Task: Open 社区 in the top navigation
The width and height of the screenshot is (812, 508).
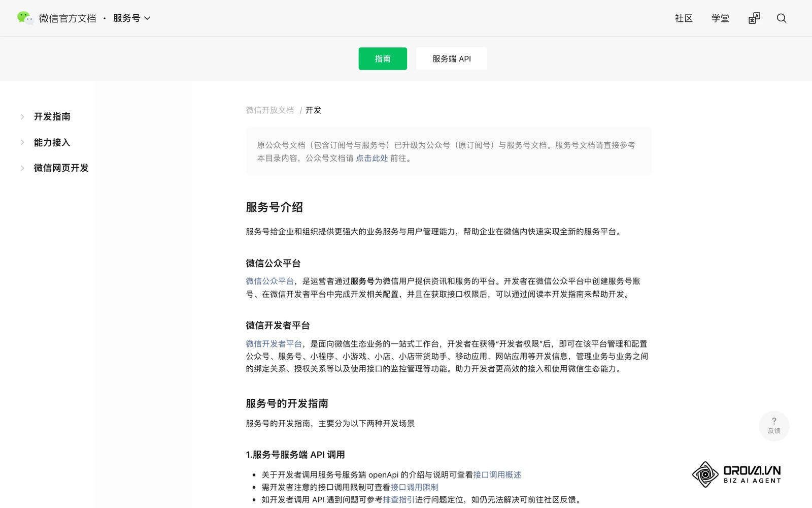Action: click(x=684, y=18)
